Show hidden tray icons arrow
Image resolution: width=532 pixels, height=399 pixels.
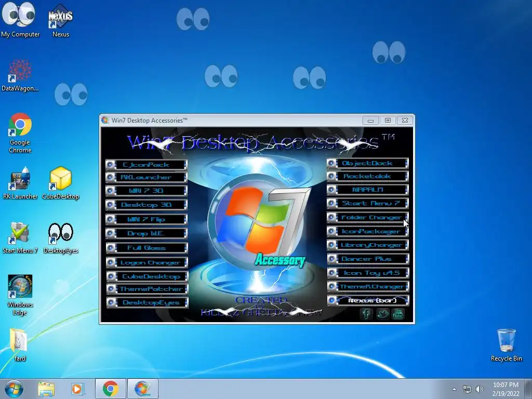[x=454, y=389]
